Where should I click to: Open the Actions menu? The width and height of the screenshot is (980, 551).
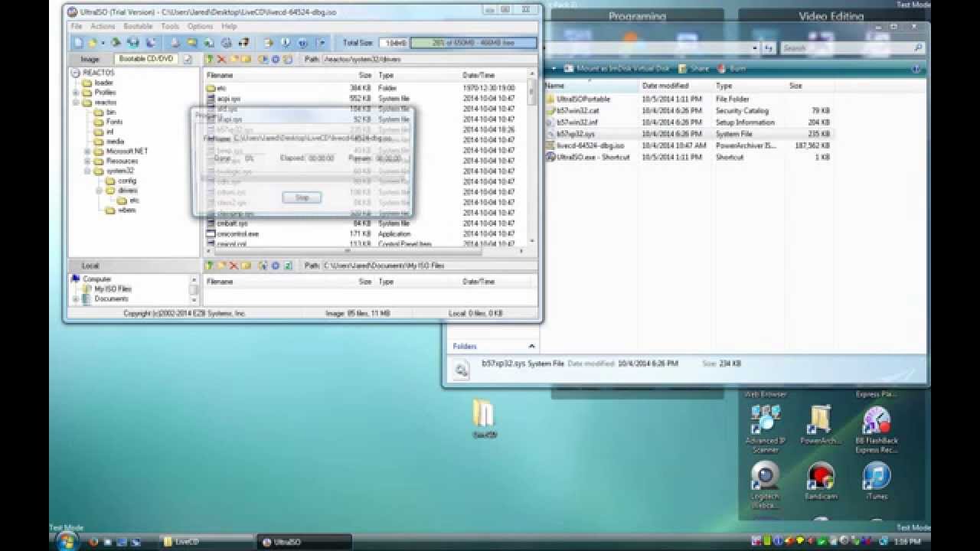(103, 26)
